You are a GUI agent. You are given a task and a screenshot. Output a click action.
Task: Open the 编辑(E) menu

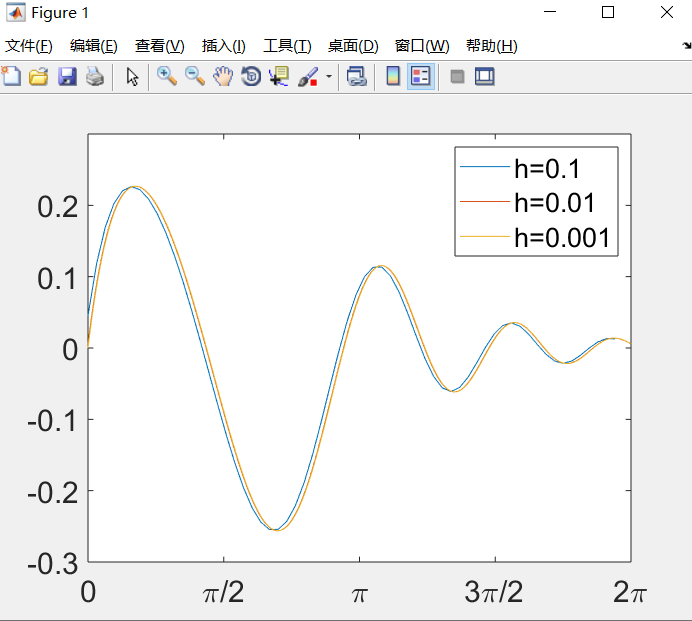(94, 46)
